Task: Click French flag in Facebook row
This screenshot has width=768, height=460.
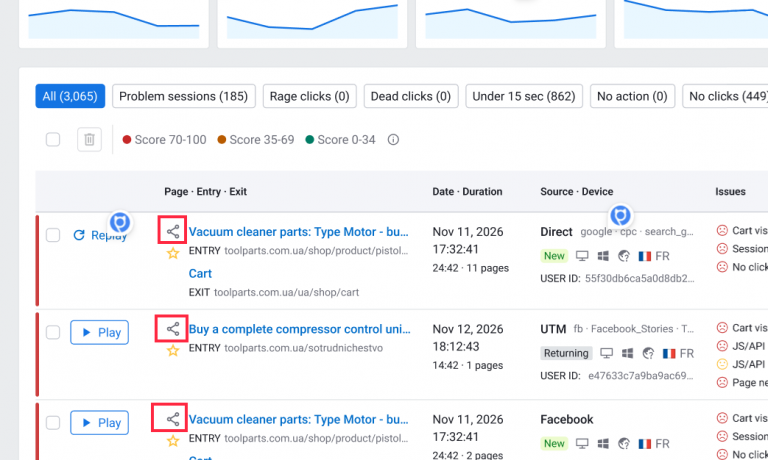Action: 645,443
